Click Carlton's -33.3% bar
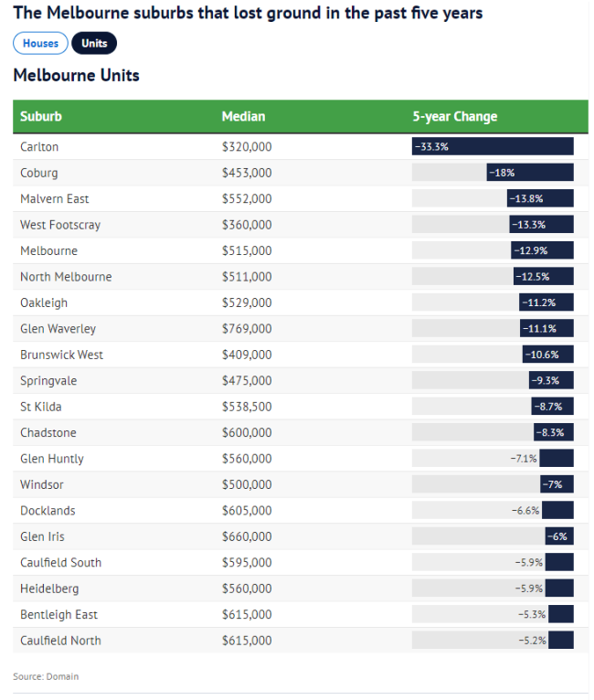This screenshot has height=700, width=594. [493, 146]
